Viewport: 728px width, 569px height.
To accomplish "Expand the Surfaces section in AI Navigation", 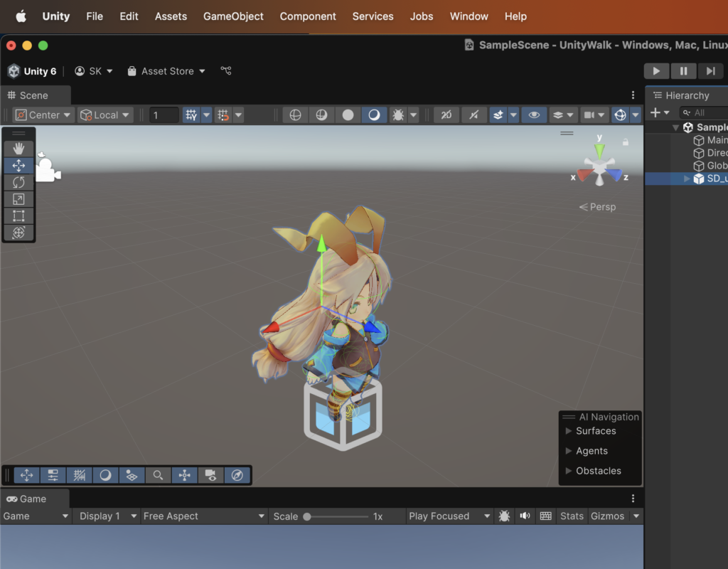I will pyautogui.click(x=568, y=431).
